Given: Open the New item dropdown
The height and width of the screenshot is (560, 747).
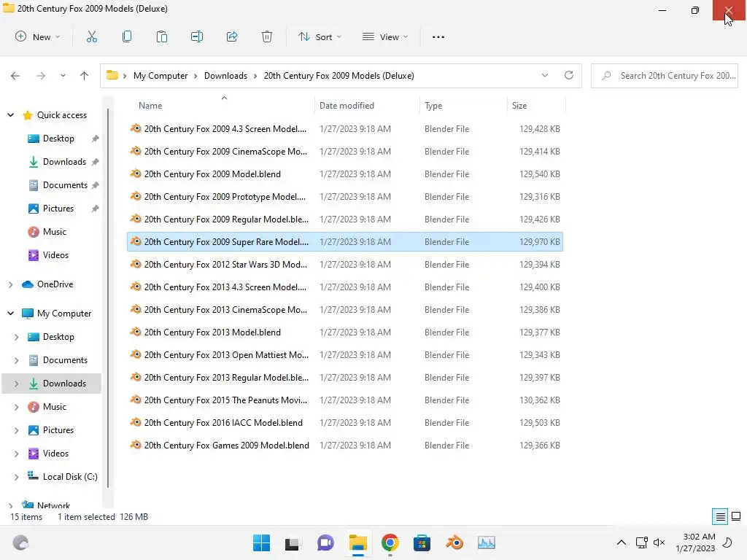Looking at the screenshot, I should point(38,36).
